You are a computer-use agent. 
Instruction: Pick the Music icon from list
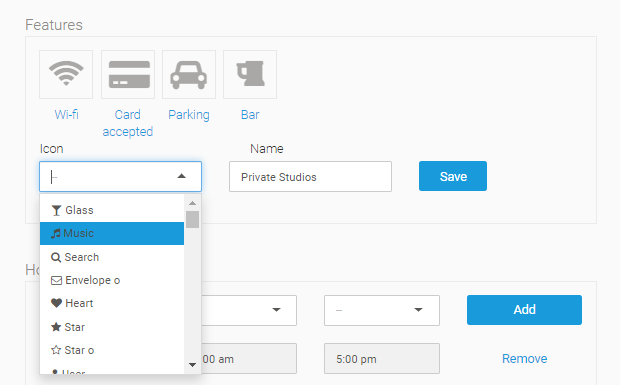[112, 233]
